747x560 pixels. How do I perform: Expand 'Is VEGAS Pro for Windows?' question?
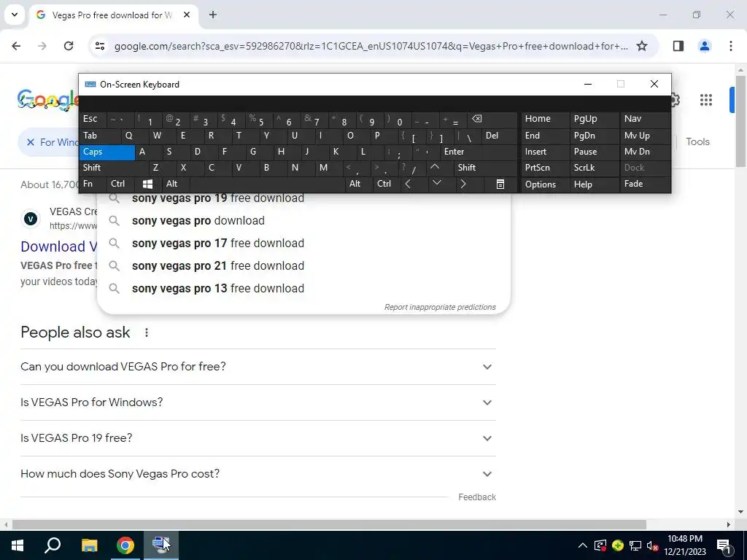click(258, 402)
